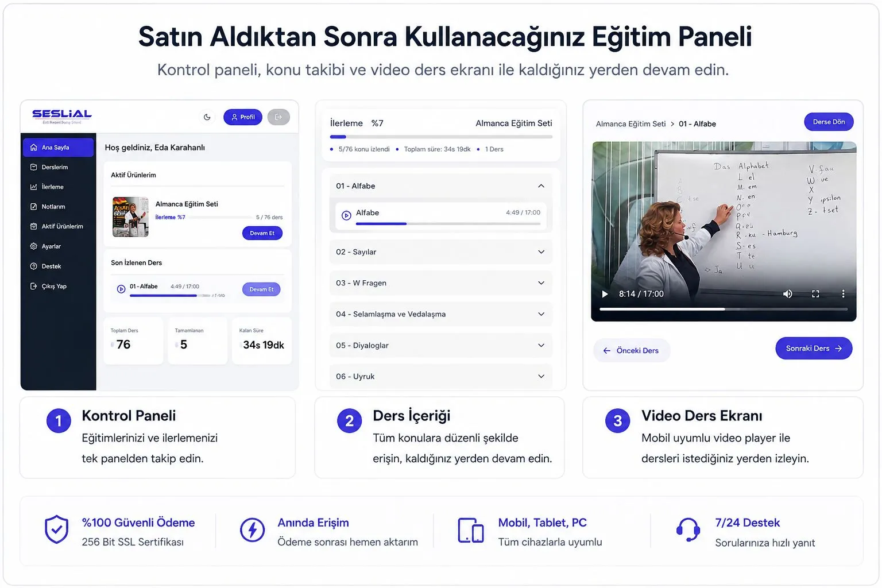The height and width of the screenshot is (588, 882).
Task: Click the '5/76 konu izlendi' text
Action: [364, 149]
